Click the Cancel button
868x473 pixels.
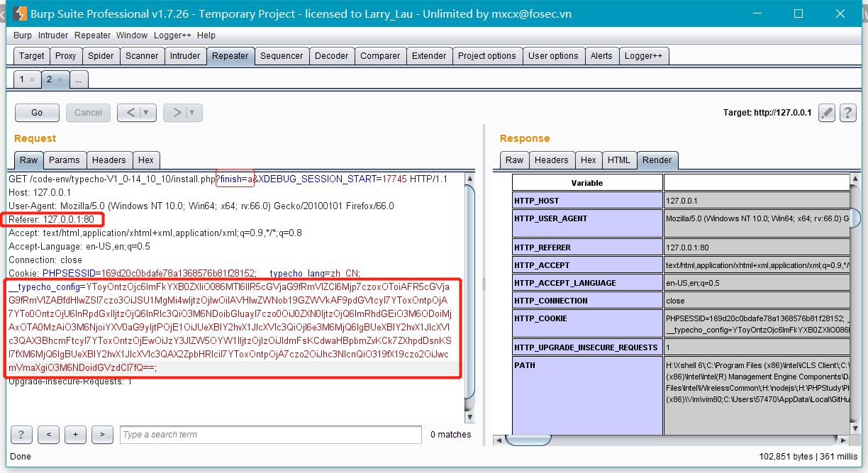pos(88,112)
